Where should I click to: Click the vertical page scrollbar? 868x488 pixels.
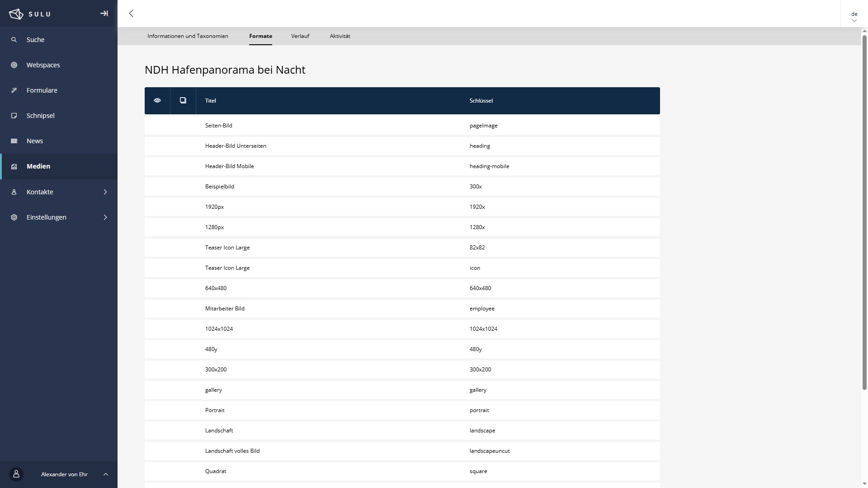coord(864,212)
